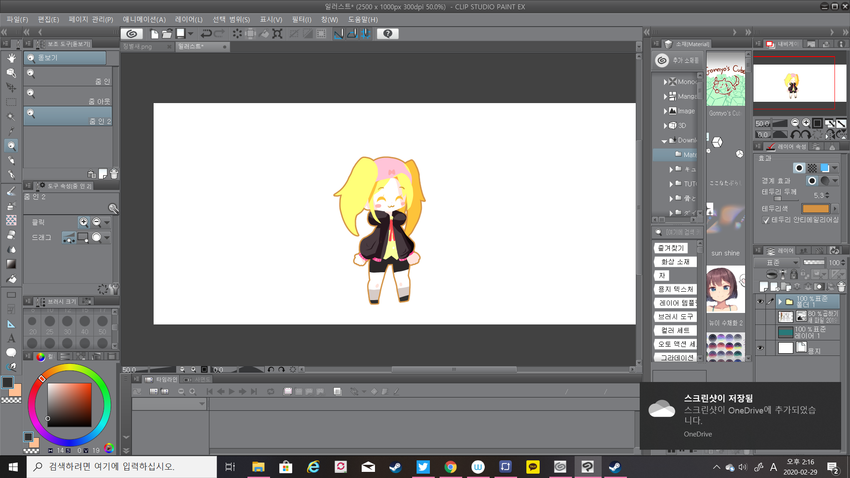Select the rectangular Selection area tool
Viewport: 850px width, 478px height.
[11, 102]
